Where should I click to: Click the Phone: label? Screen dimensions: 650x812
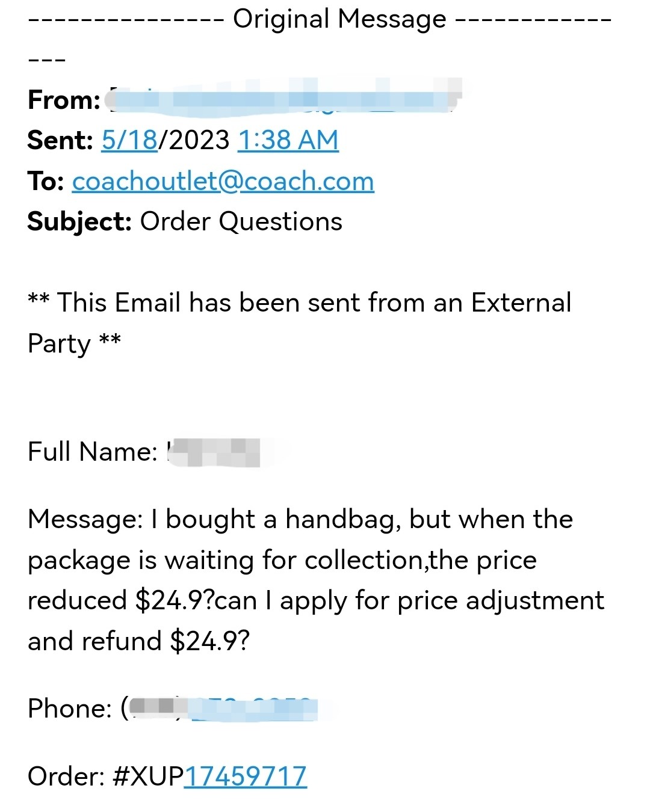(70, 709)
